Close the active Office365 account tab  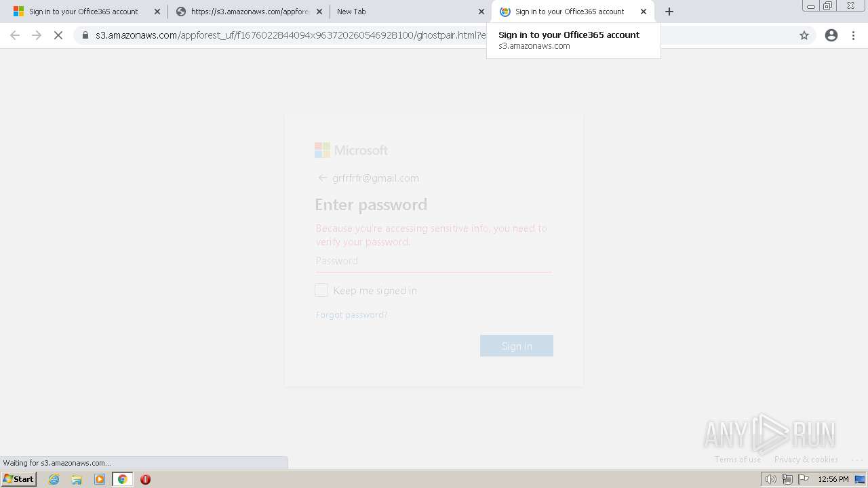click(644, 12)
